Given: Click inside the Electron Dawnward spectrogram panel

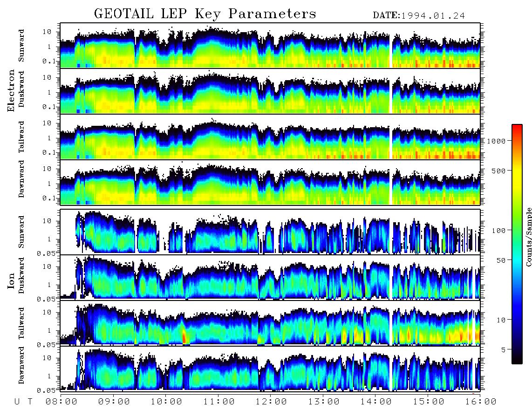Looking at the screenshot, I should [270, 182].
